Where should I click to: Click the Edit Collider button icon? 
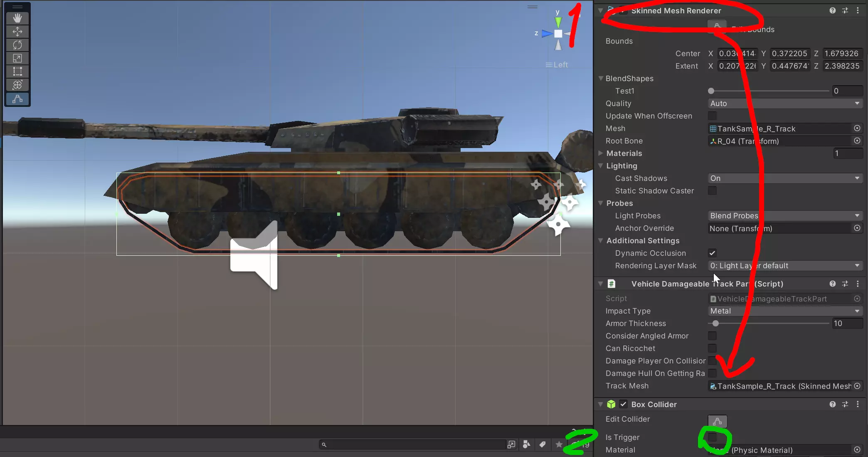coord(717,421)
